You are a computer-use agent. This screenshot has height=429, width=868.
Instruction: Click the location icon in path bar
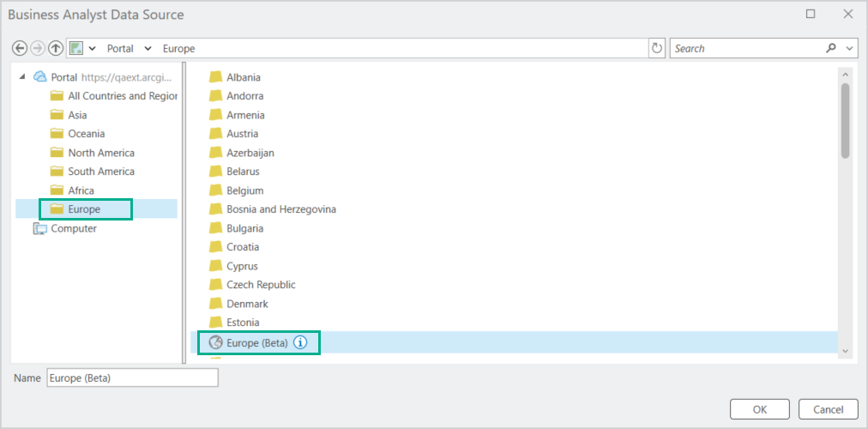point(76,49)
